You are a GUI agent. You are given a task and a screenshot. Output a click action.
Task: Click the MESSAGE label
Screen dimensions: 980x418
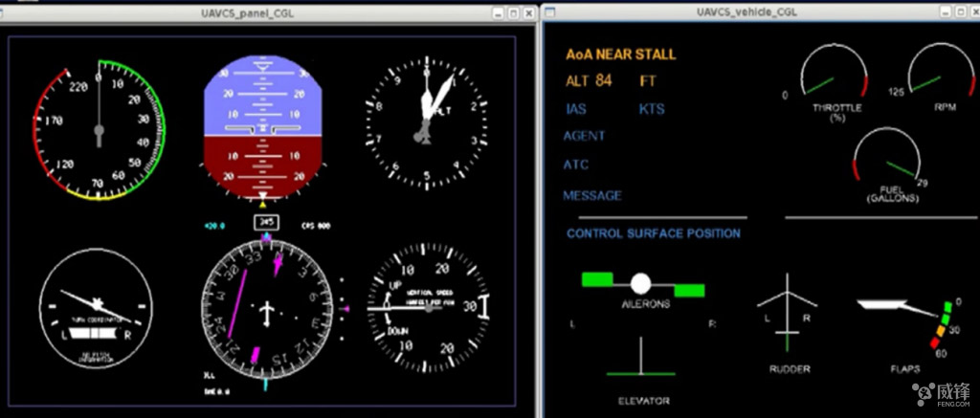[x=591, y=195]
